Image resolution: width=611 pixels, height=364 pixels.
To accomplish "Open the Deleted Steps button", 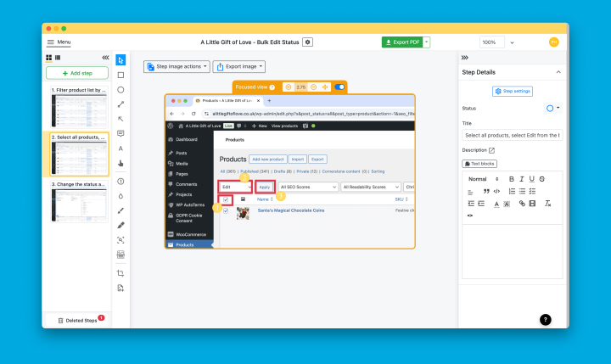I will click(77, 321).
